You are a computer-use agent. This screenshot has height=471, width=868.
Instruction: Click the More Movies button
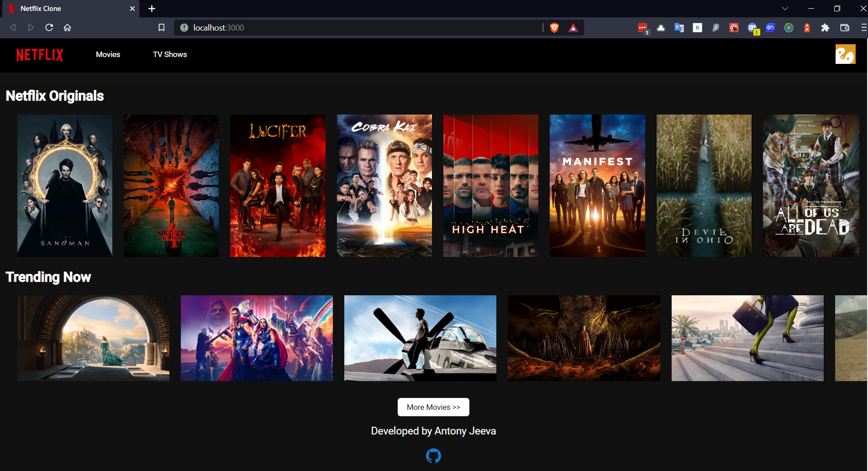point(433,407)
